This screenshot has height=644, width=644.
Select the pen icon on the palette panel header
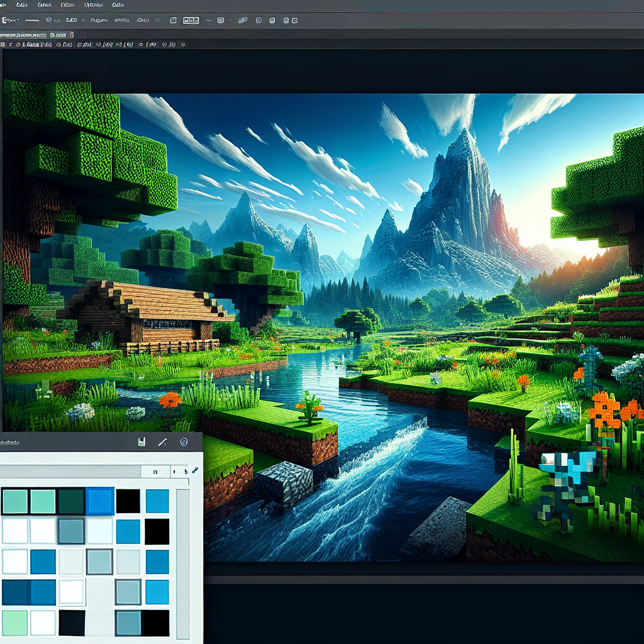tap(162, 443)
